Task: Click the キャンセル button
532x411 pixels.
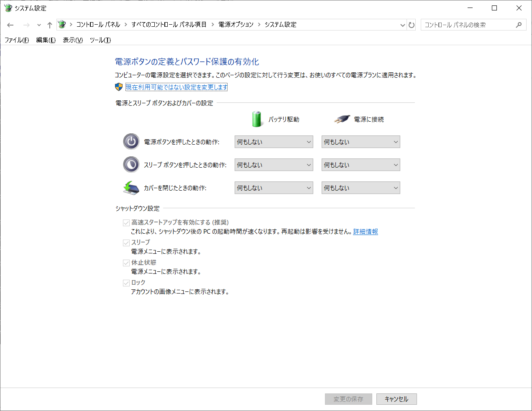Action: point(396,399)
